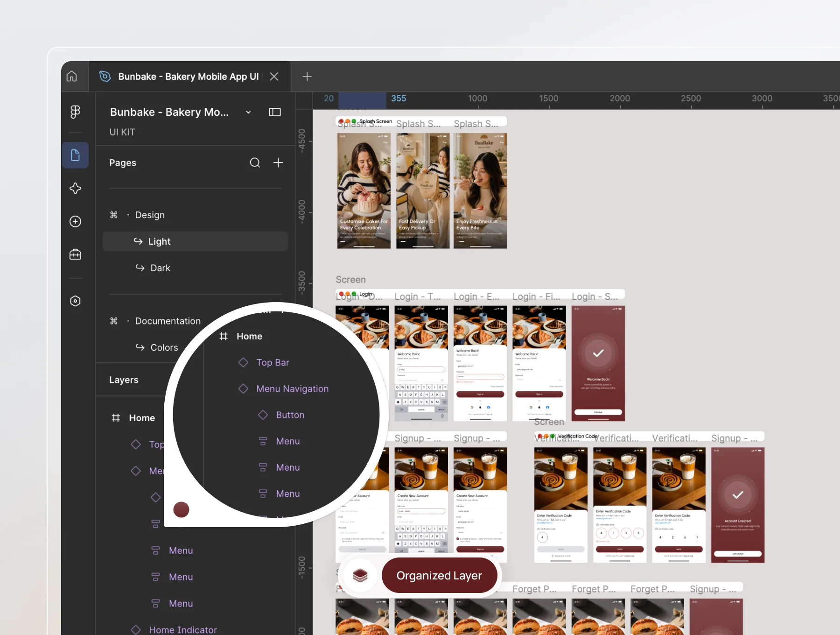The image size is (840, 635).
Task: Click the Button component diamond icon
Action: coord(263,415)
